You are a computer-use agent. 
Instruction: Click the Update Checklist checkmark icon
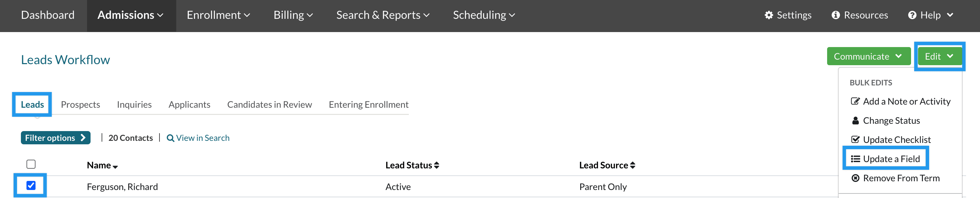click(855, 140)
